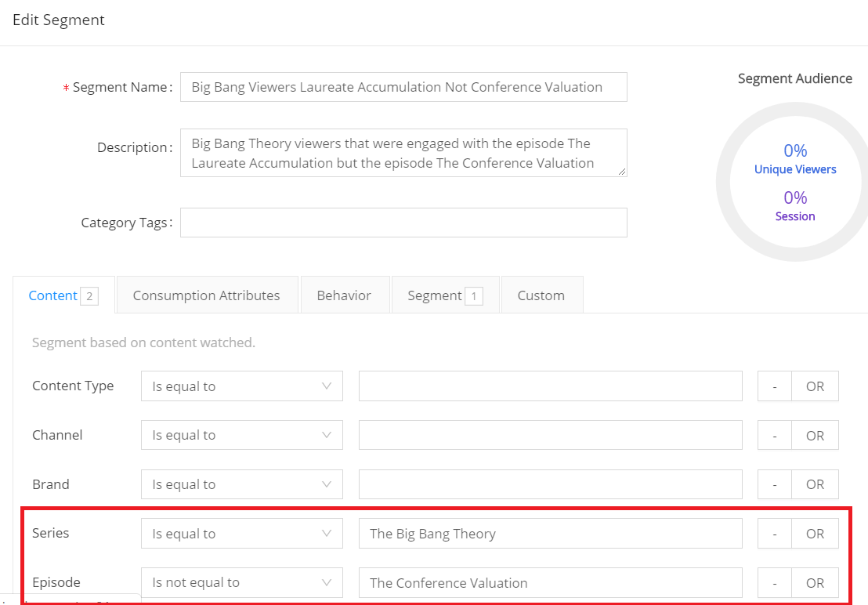The height and width of the screenshot is (605, 868).
Task: Open the Episode 'Is not equal to' dropdown
Action: click(x=242, y=582)
